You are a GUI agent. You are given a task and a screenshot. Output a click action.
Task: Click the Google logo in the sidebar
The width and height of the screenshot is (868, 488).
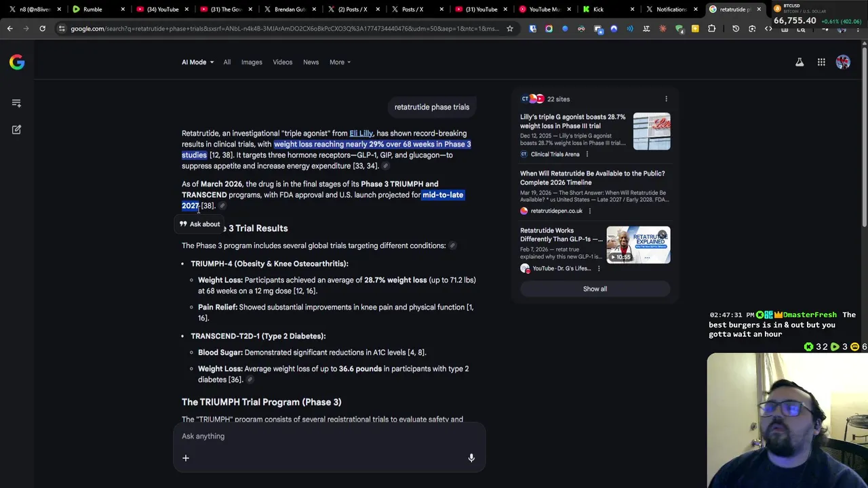pyautogui.click(x=17, y=62)
